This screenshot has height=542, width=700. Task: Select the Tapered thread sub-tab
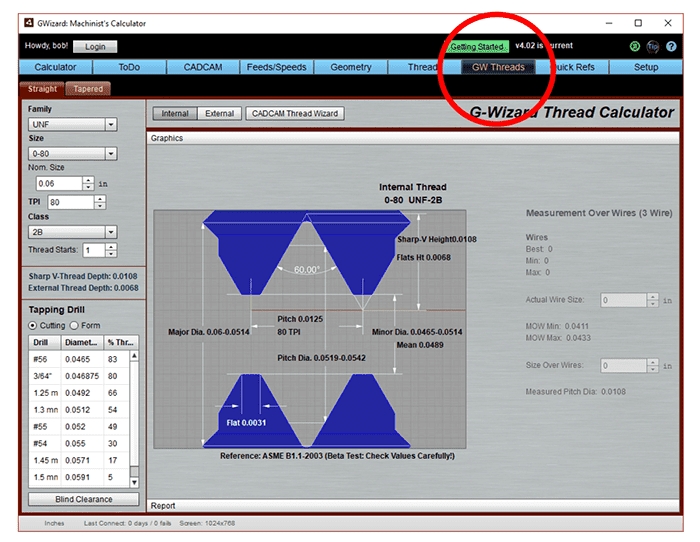click(x=88, y=89)
